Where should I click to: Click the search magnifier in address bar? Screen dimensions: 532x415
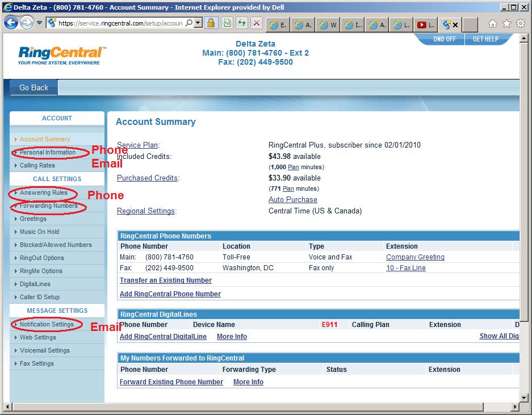pos(189,23)
